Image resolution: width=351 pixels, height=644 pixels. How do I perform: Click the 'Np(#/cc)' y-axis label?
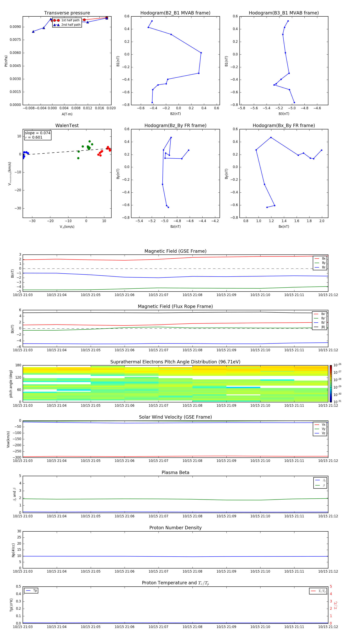(x=13, y=550)
